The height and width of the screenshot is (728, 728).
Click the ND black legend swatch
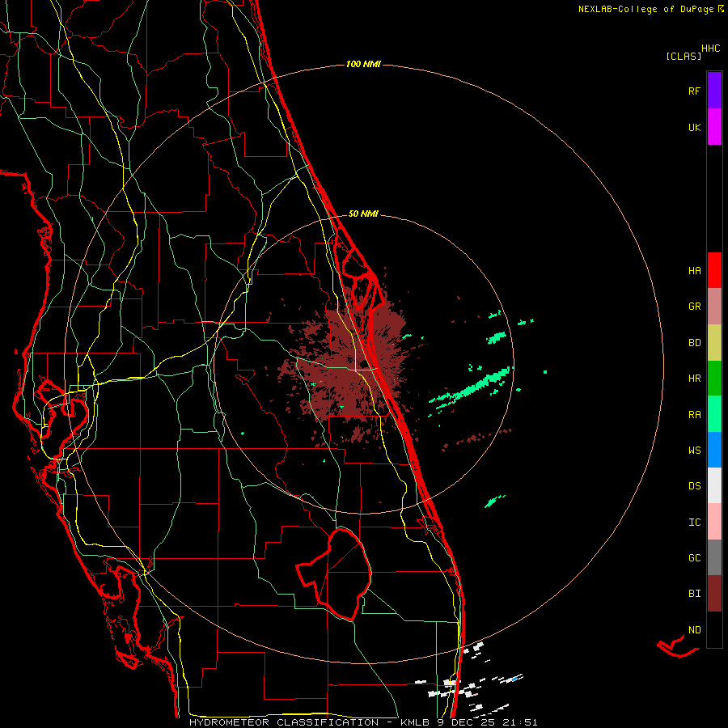coord(714,629)
